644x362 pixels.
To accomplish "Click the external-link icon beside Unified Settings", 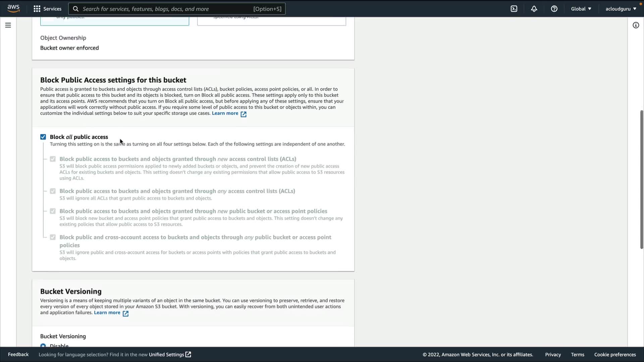I will point(188,354).
